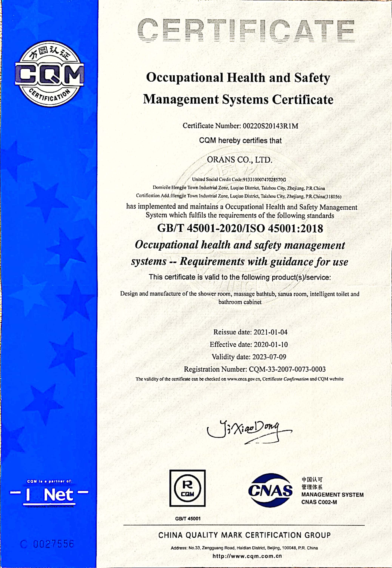This screenshot has height=568, width=392.
Task: Click the Registration Number CQM-33-2007-0073-0003
Action: (255, 369)
